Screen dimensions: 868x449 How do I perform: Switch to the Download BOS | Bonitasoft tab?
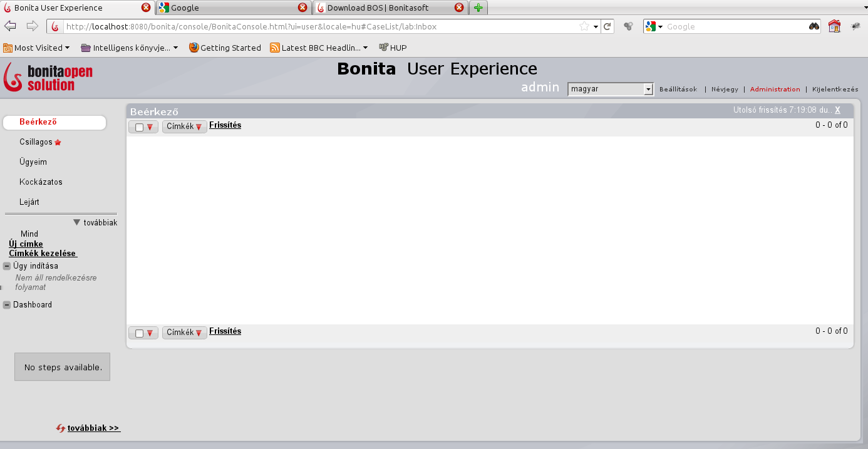click(x=390, y=8)
